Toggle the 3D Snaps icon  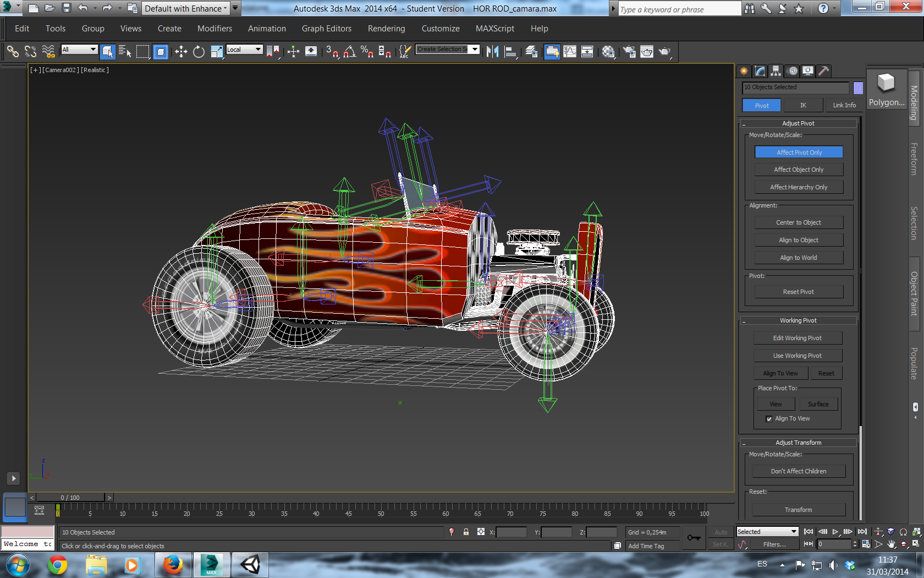pyautogui.click(x=332, y=52)
